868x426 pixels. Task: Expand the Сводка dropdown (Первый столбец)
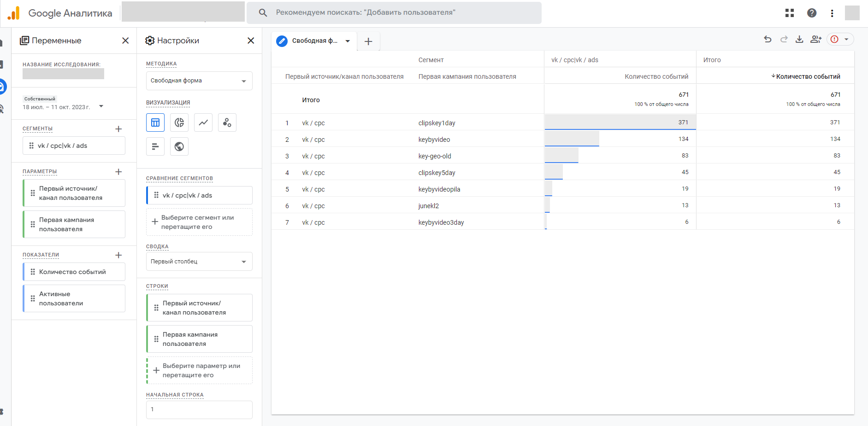[199, 262]
